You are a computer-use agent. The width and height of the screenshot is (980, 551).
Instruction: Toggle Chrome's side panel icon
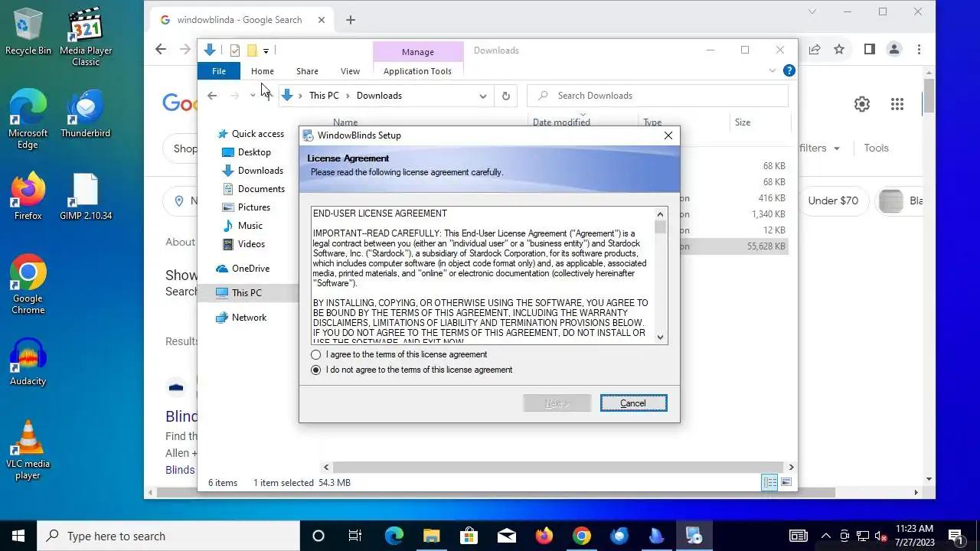click(x=869, y=49)
